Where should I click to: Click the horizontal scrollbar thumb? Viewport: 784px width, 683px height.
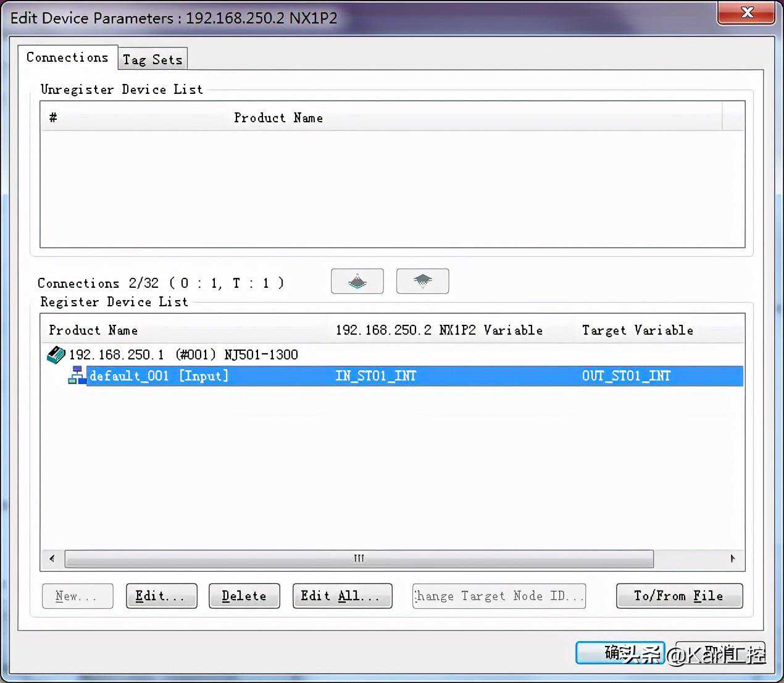(359, 558)
